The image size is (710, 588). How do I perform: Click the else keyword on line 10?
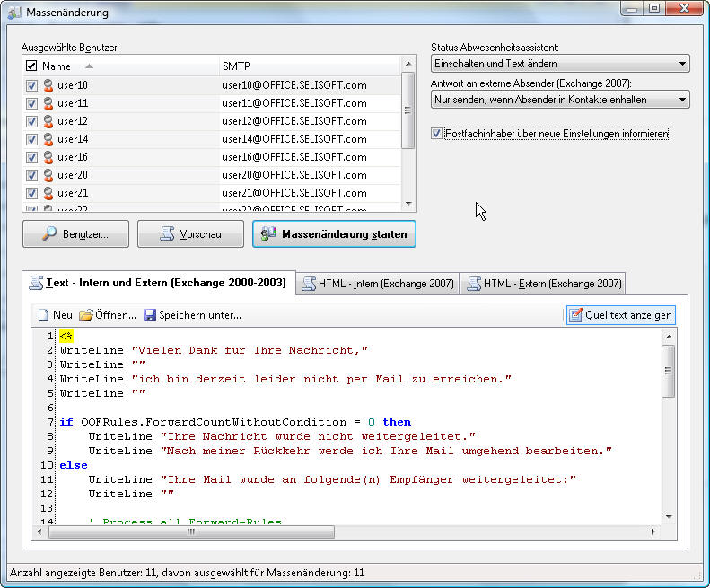[74, 465]
